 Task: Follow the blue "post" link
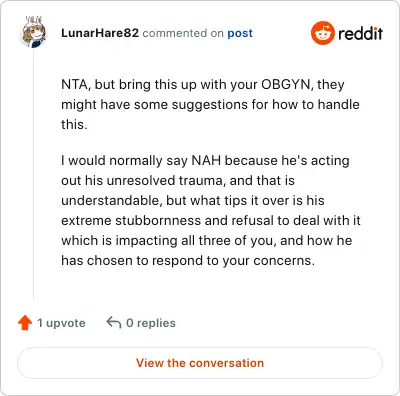(240, 33)
